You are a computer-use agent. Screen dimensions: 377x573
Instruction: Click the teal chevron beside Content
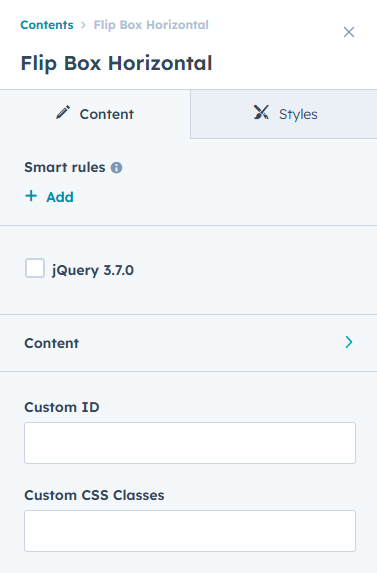[x=349, y=342]
